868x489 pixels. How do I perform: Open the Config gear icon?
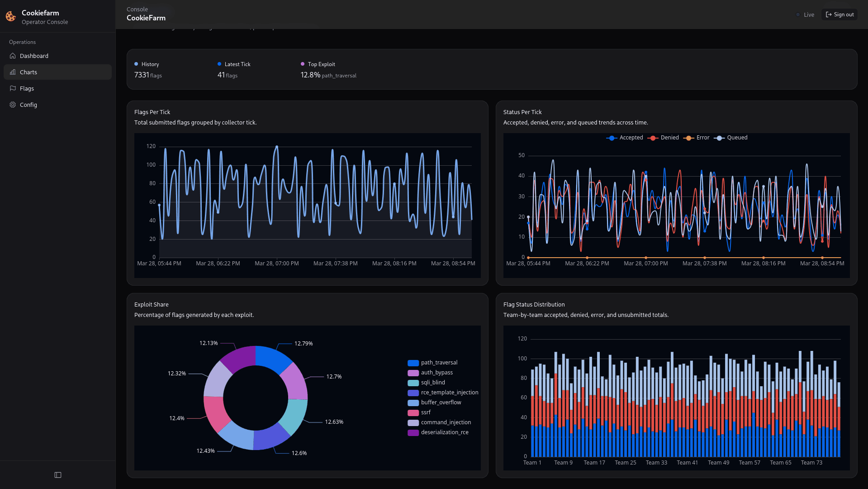(13, 105)
